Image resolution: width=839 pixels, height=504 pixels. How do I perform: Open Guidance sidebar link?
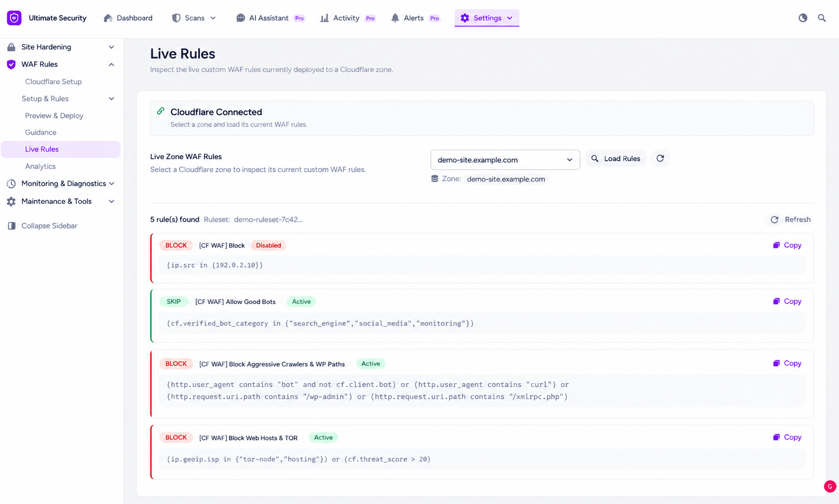40,132
